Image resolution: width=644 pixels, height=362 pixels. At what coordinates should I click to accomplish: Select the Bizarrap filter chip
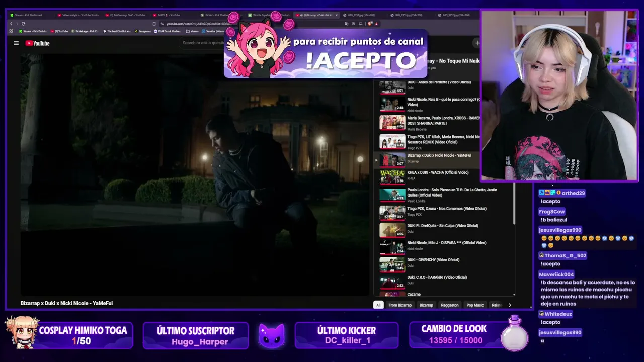(x=426, y=305)
